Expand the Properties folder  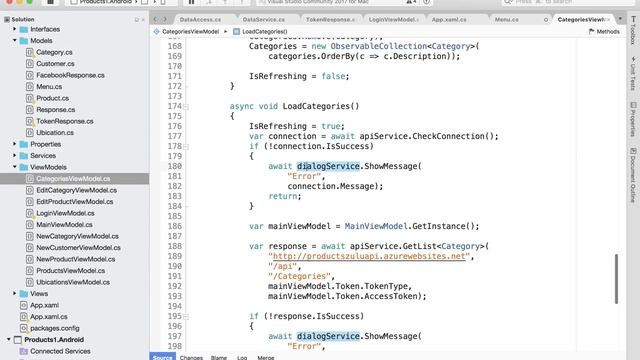pos(15,144)
